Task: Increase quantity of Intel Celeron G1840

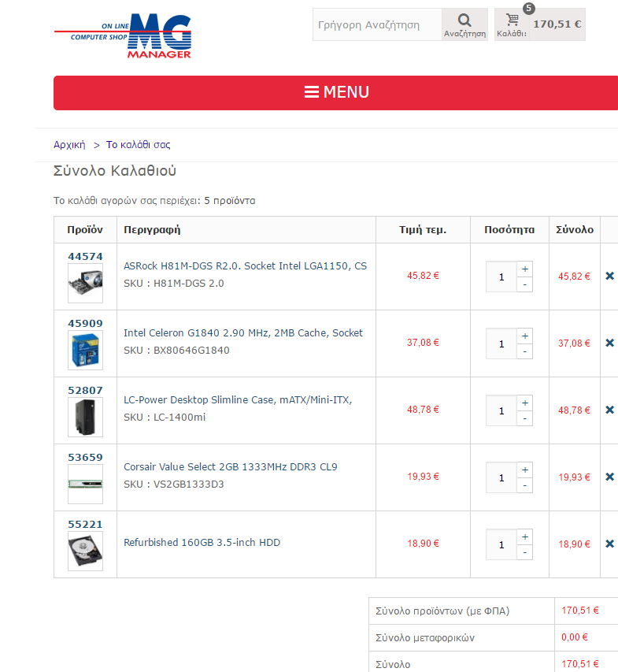Action: pos(524,336)
